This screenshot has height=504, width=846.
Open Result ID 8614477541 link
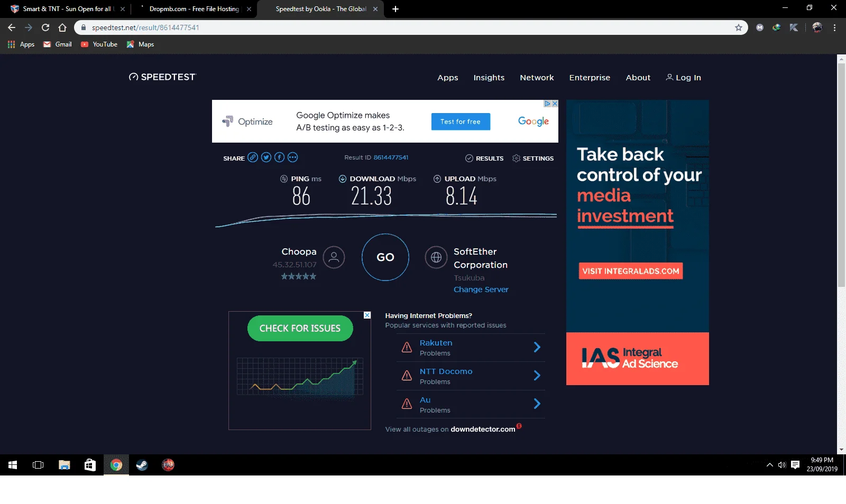391,157
